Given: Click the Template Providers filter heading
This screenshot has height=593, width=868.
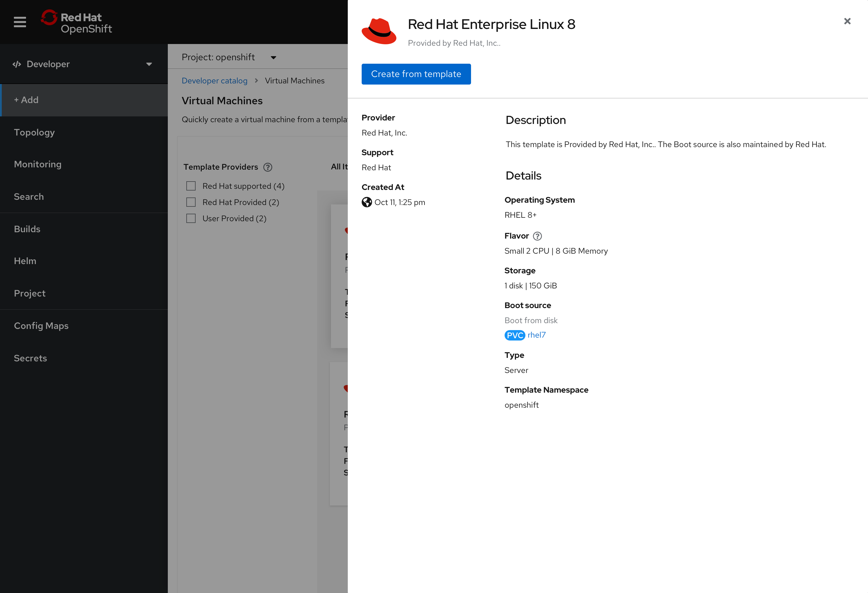Looking at the screenshot, I should pos(221,167).
